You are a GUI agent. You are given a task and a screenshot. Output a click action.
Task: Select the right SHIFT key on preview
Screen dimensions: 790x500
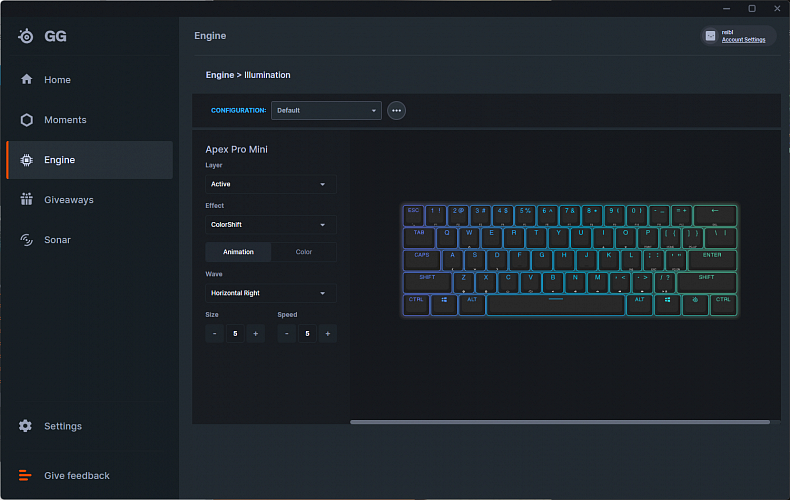pos(707,282)
